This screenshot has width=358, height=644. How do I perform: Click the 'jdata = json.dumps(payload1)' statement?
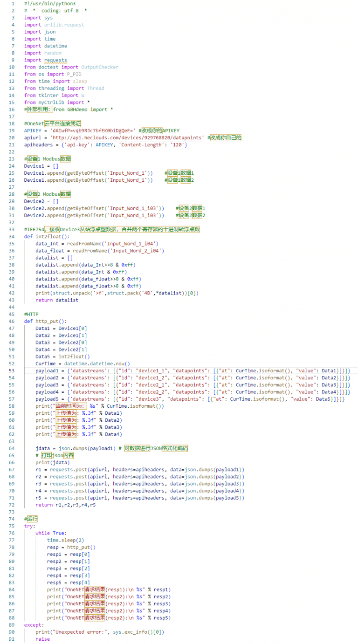(77, 448)
